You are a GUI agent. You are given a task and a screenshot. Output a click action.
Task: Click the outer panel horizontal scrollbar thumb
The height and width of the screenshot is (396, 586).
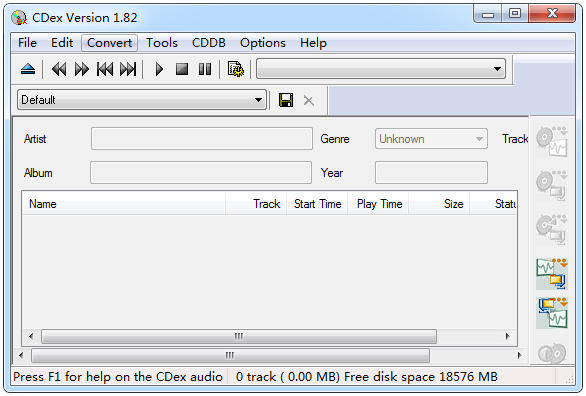point(230,355)
